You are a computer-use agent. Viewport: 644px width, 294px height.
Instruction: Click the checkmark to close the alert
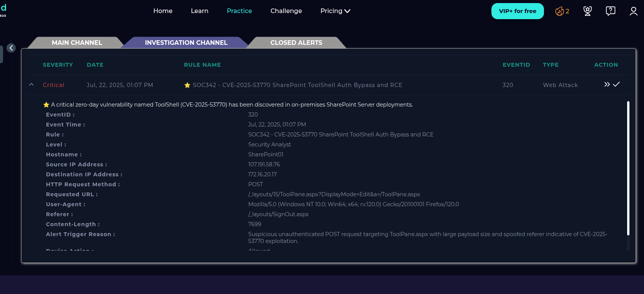coord(616,84)
